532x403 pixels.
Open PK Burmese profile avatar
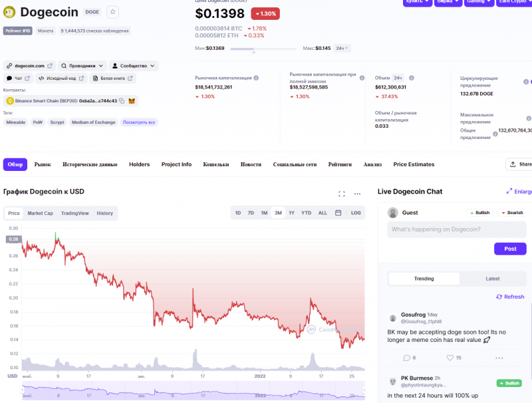393,382
